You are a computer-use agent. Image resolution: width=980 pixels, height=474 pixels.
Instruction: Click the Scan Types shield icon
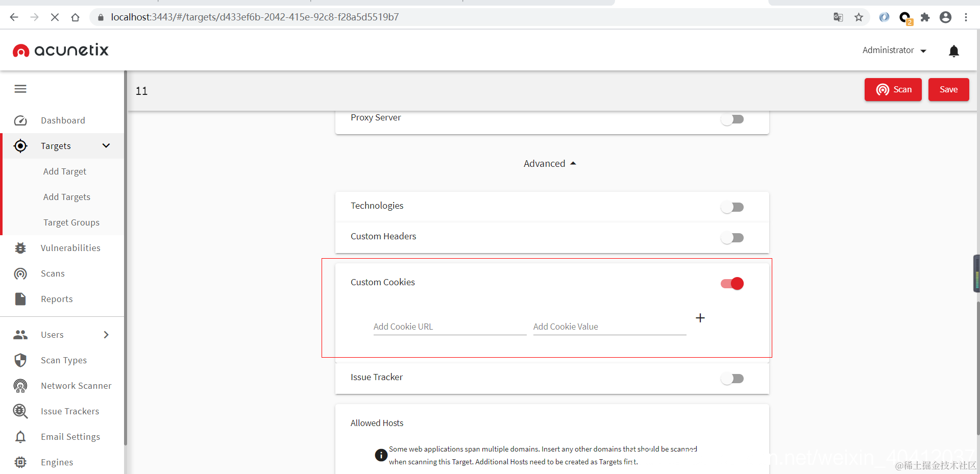coord(20,360)
